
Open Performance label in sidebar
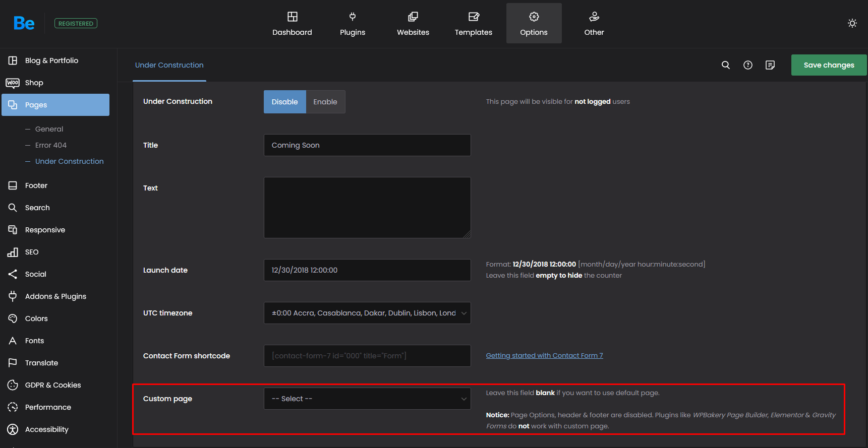(48, 407)
